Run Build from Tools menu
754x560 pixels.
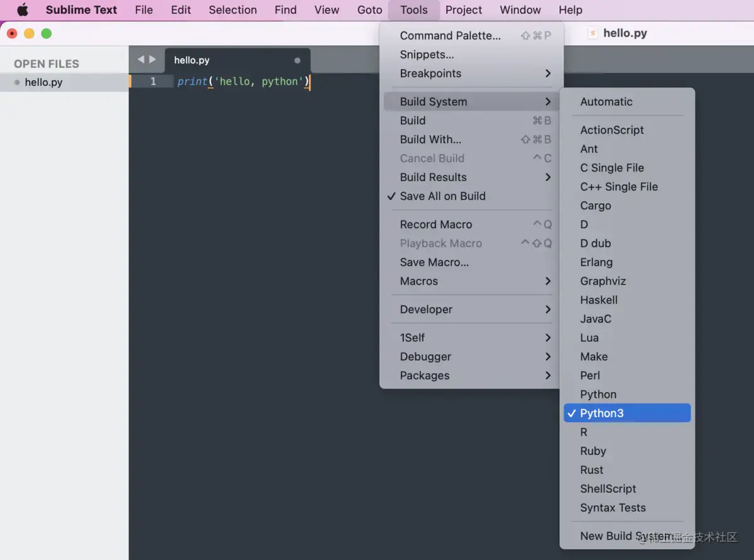(x=469, y=121)
